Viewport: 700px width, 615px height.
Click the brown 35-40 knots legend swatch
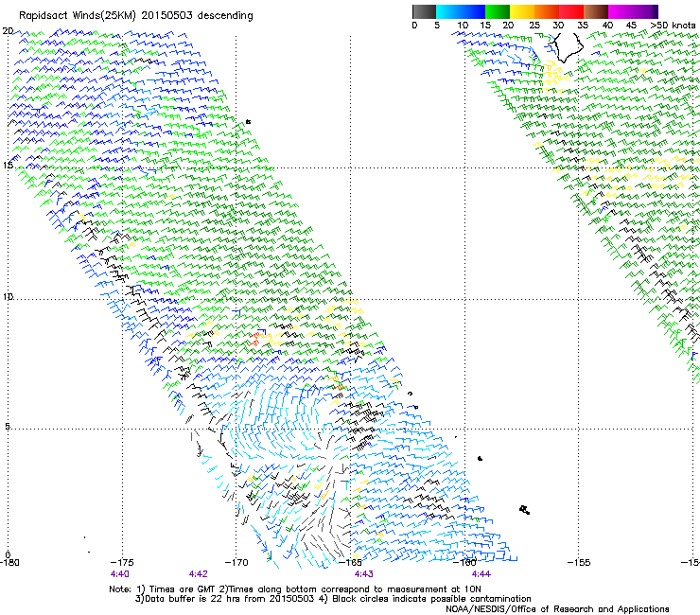coord(596,11)
